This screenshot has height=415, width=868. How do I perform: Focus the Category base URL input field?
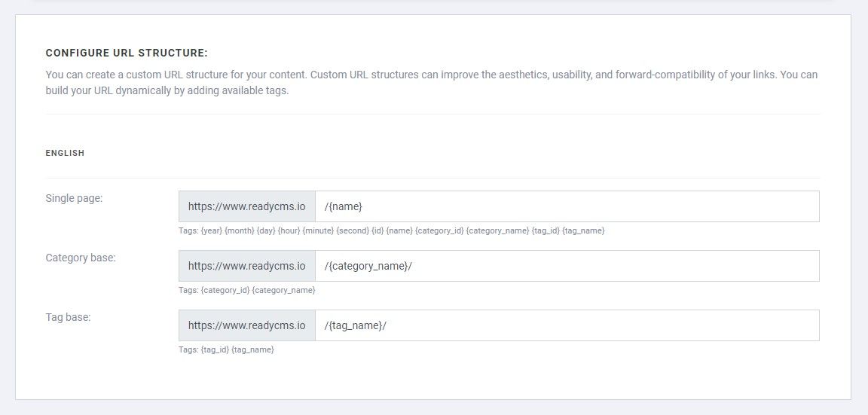(x=567, y=266)
